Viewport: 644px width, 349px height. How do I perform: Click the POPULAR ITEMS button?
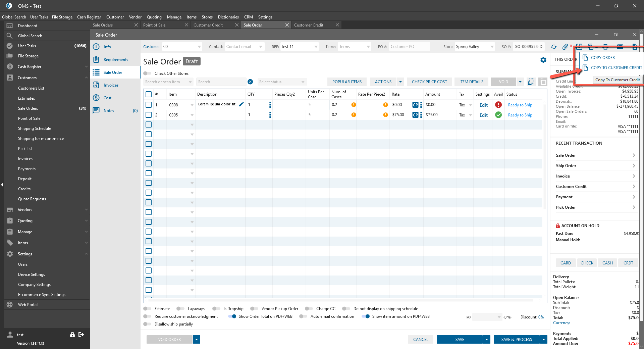pos(347,82)
